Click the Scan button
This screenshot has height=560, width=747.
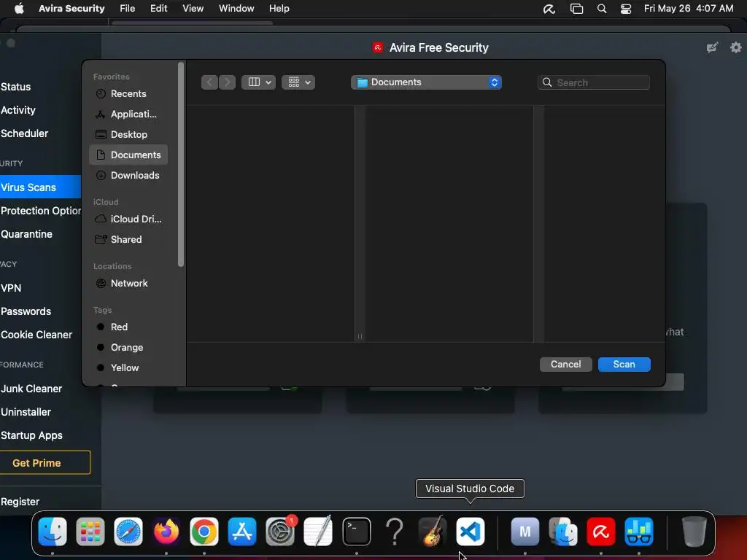click(x=624, y=365)
